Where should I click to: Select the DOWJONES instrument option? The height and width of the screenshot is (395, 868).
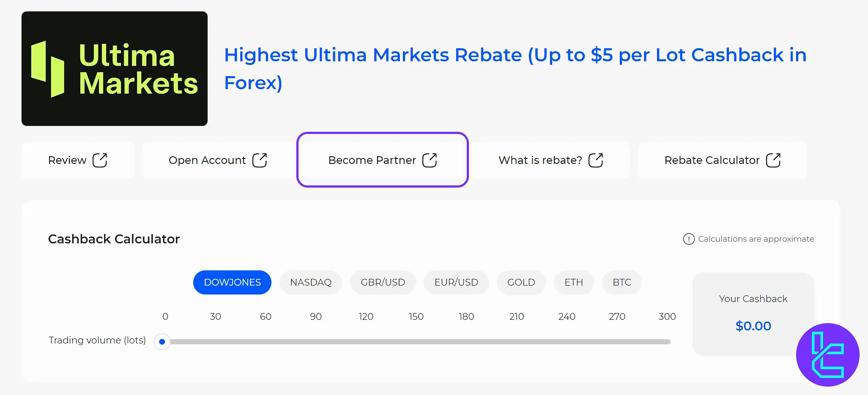(232, 282)
